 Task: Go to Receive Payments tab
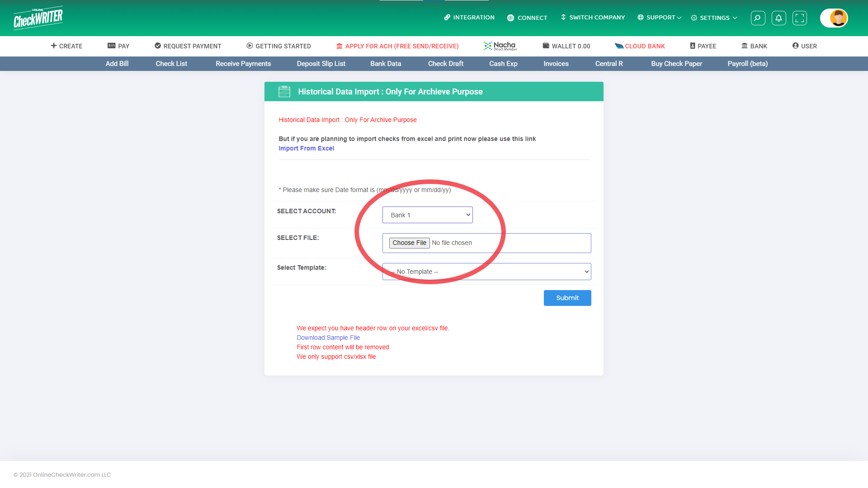[243, 64]
